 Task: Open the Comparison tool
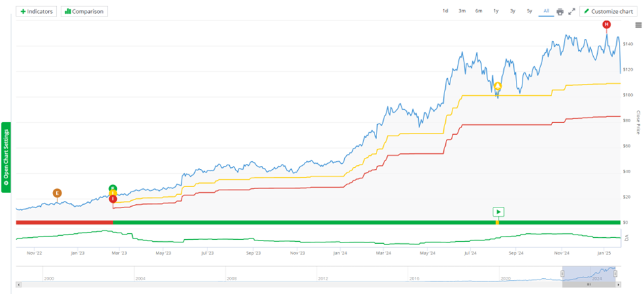[x=84, y=11]
